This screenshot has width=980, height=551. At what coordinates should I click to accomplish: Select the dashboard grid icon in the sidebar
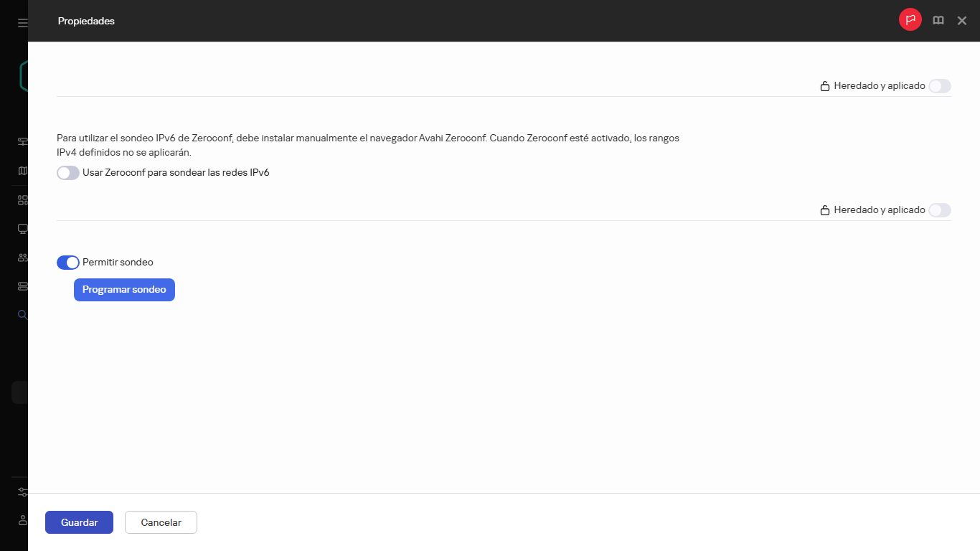22,200
